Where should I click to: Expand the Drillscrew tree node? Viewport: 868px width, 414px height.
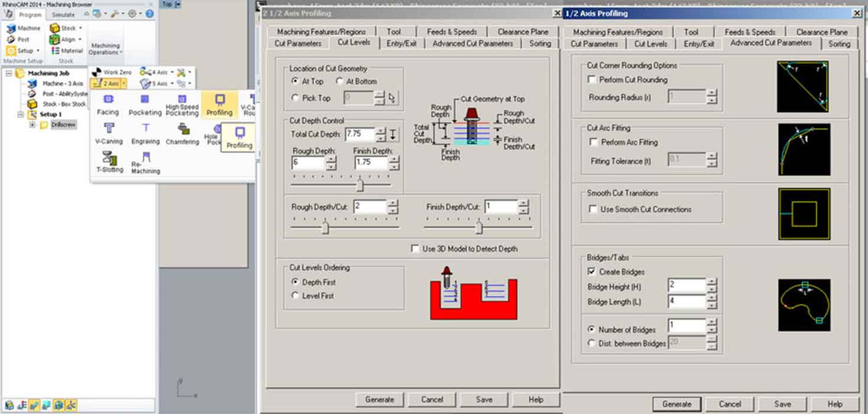click(x=33, y=125)
